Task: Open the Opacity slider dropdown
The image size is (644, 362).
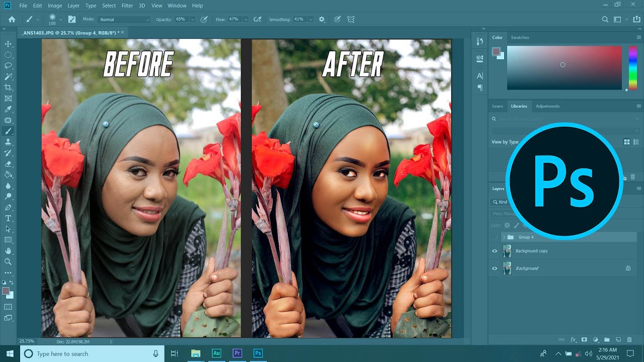Action: [192, 20]
